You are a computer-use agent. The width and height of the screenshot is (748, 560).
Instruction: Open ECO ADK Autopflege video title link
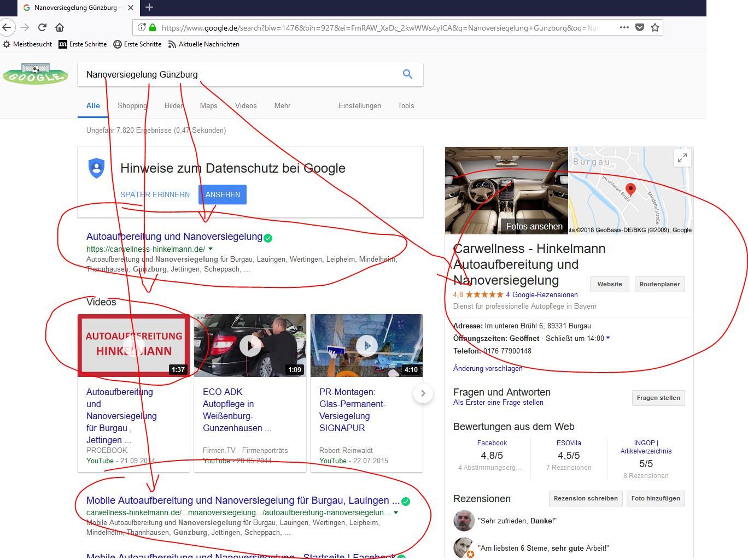coord(237,410)
